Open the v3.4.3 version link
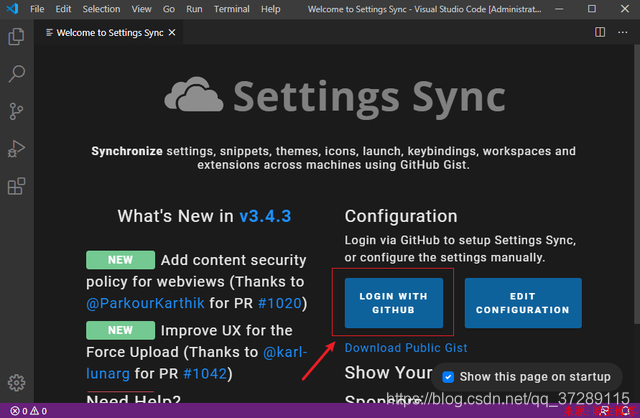 pyautogui.click(x=265, y=216)
